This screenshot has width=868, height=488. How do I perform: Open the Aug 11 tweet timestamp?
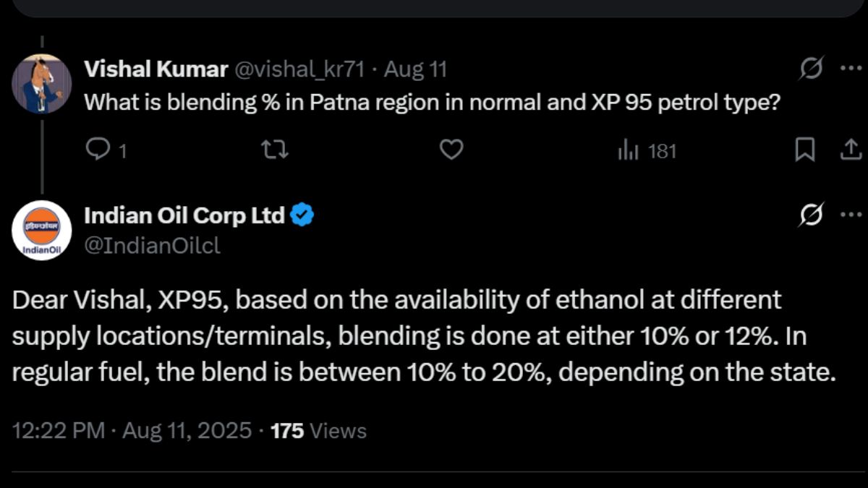click(415, 69)
